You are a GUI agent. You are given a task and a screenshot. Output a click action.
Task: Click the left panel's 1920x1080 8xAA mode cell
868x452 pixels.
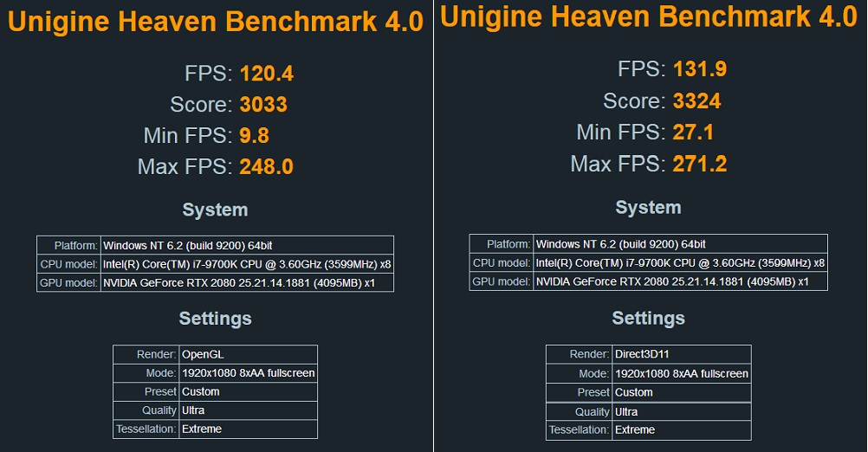(248, 373)
